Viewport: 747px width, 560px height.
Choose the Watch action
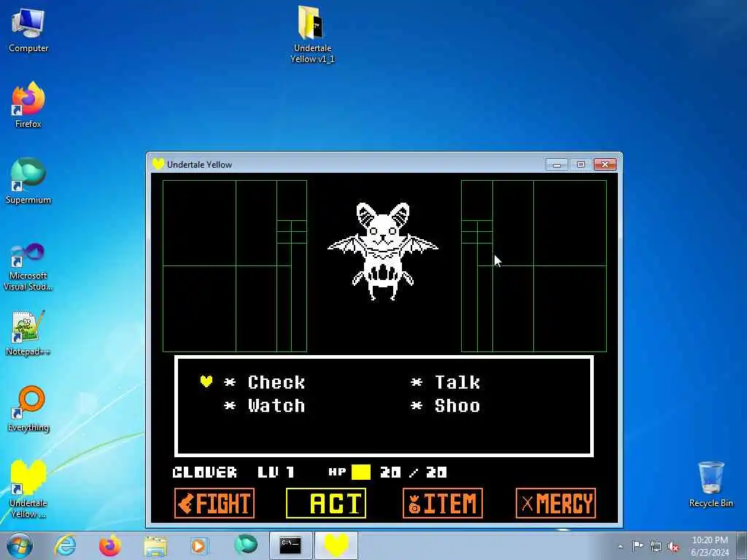point(276,405)
